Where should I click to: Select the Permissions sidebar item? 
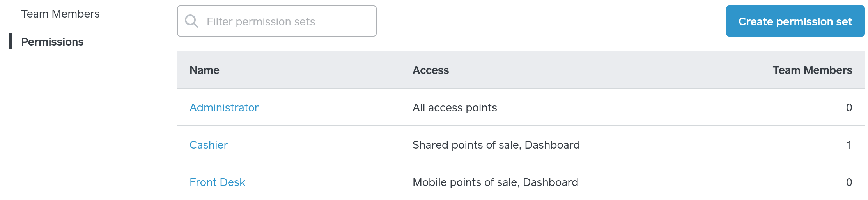pyautogui.click(x=52, y=42)
